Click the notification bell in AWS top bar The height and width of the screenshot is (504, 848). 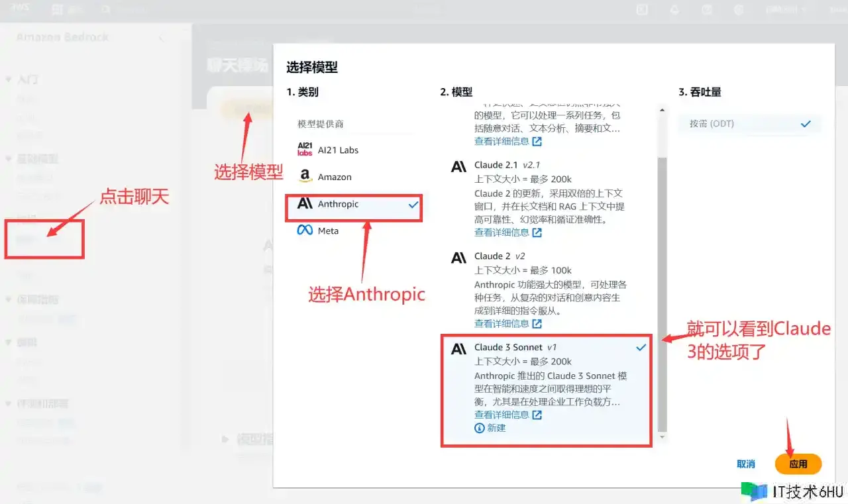[x=675, y=9]
